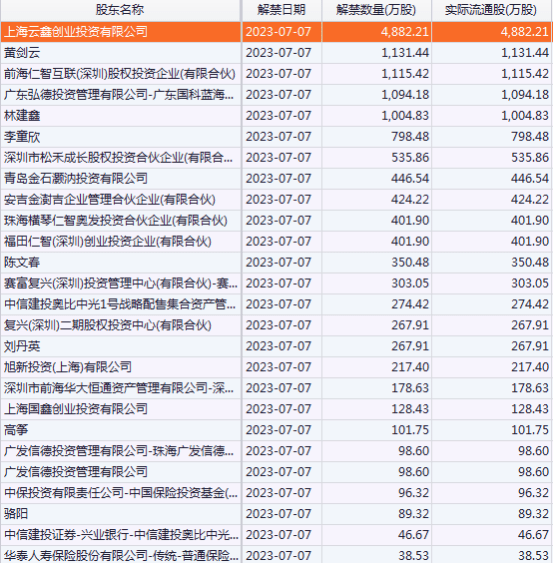Click the 128.43 实际流通股 cell

[492, 409]
